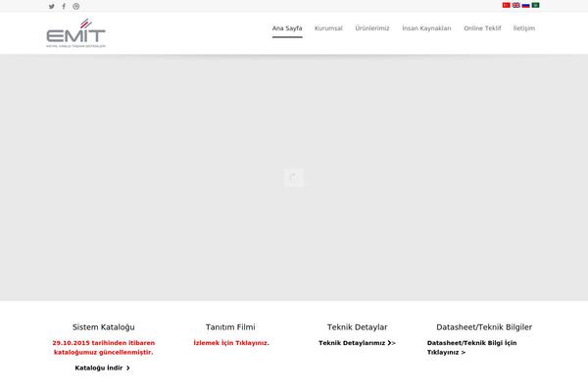Go to İnsan Kaynakları page

(x=426, y=28)
